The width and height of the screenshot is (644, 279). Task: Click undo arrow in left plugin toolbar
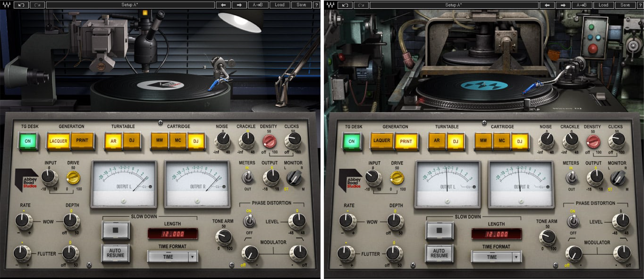(x=21, y=5)
